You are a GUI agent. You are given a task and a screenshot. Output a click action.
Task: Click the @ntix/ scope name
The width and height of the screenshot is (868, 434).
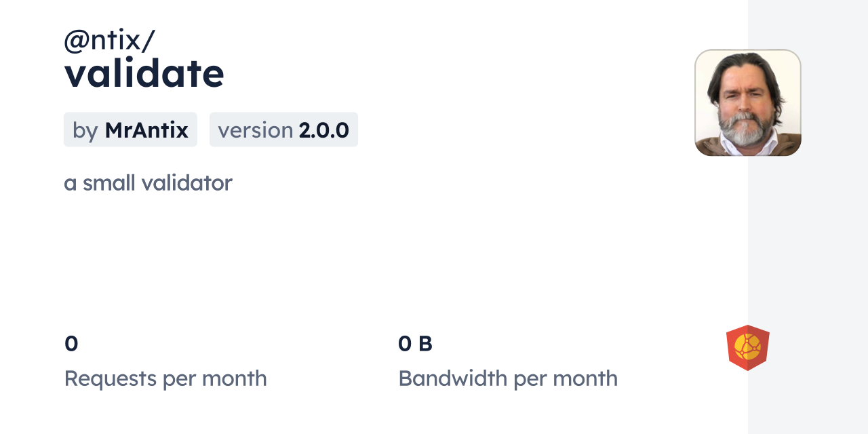[109, 41]
